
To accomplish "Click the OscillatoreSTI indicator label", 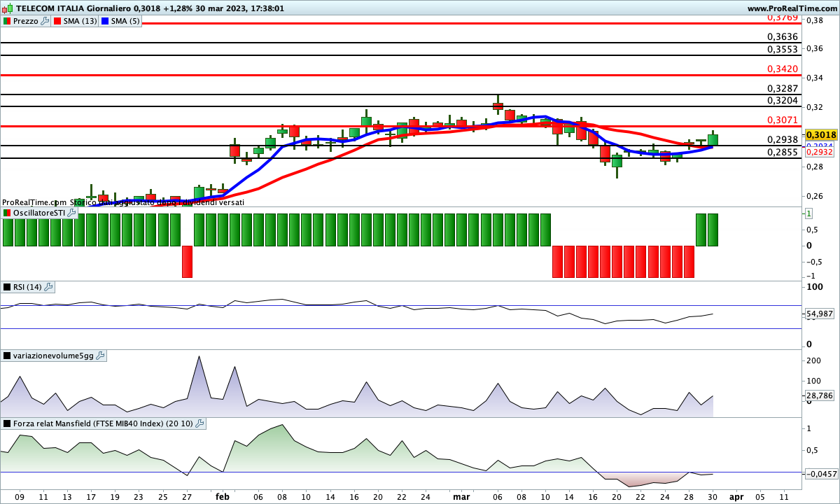I will point(39,213).
